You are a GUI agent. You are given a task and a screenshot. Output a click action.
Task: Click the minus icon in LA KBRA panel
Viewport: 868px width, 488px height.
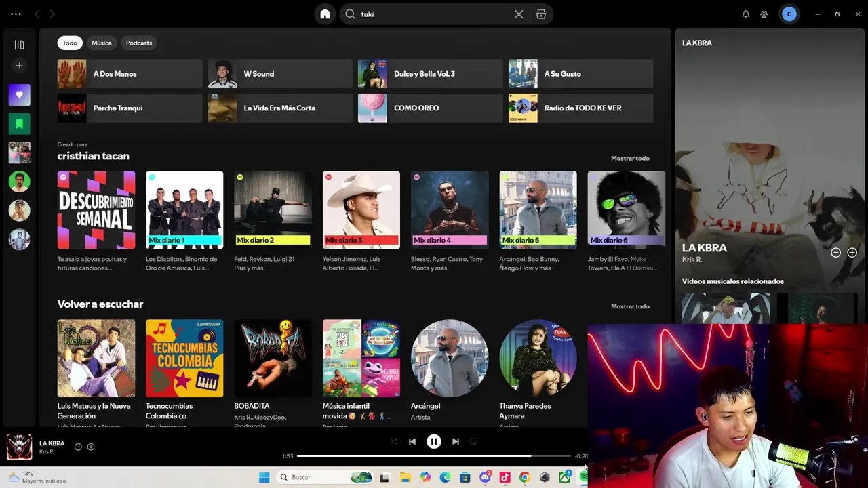coord(835,252)
